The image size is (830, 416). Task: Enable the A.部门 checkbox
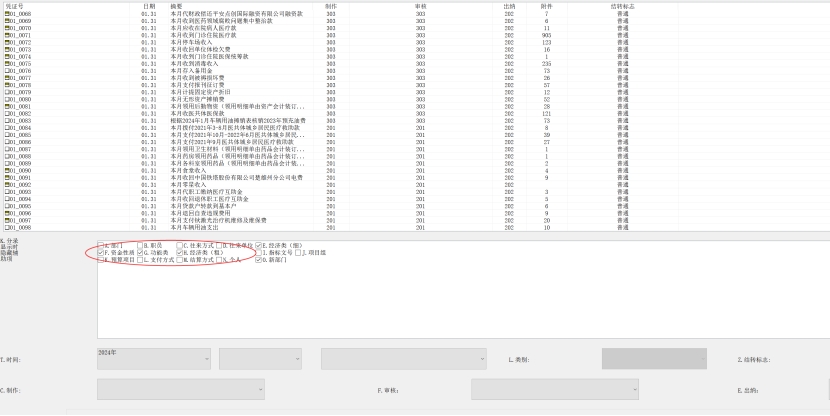[x=102, y=245]
